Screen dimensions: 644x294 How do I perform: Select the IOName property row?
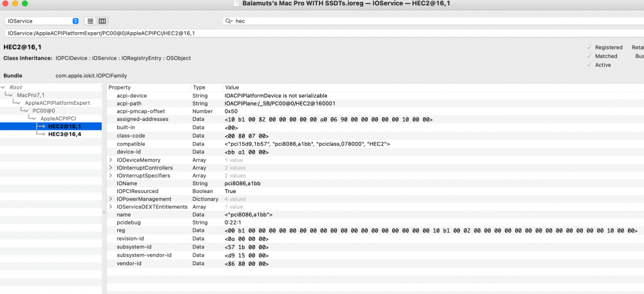(375, 183)
